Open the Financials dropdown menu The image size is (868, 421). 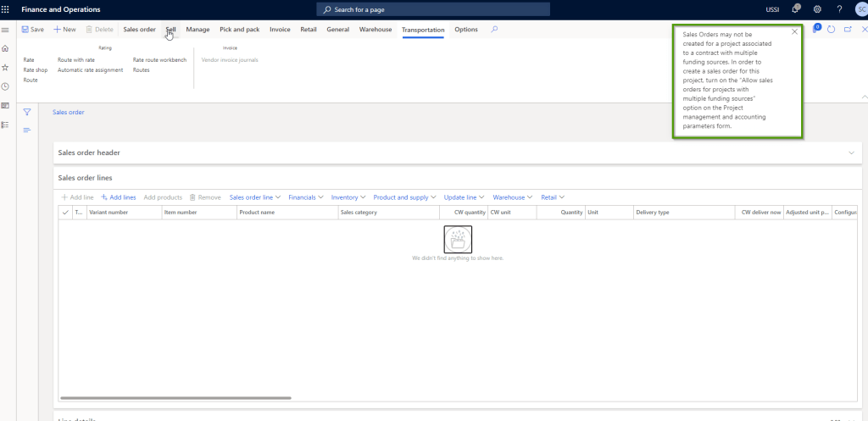coord(305,197)
